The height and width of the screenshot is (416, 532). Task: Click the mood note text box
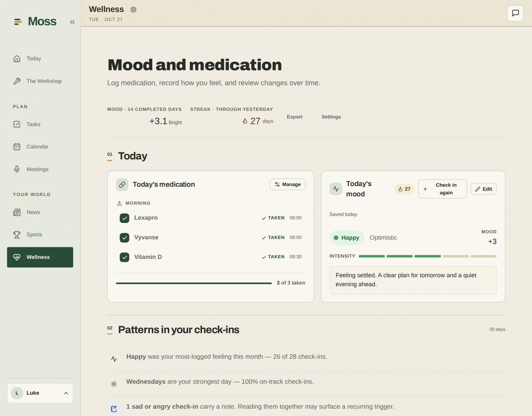coord(413,280)
